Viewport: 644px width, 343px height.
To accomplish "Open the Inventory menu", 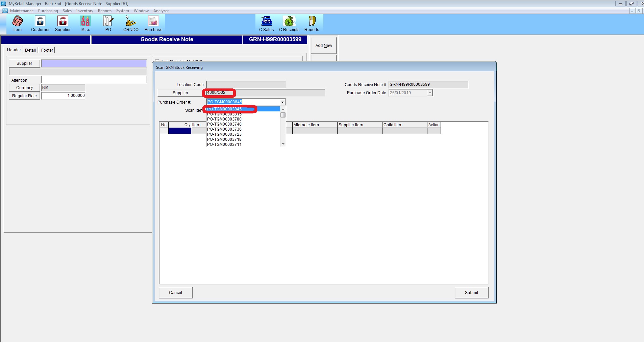I will [84, 11].
